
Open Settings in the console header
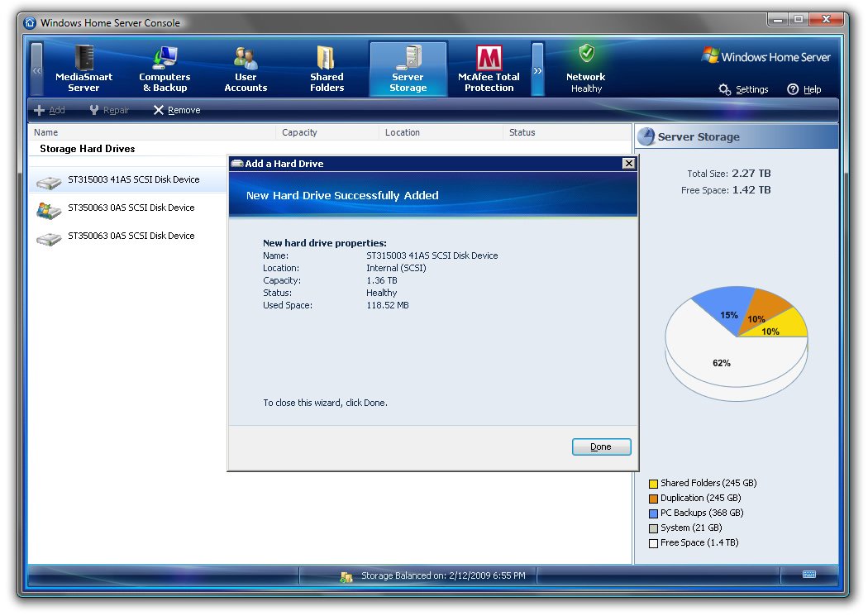coord(743,89)
